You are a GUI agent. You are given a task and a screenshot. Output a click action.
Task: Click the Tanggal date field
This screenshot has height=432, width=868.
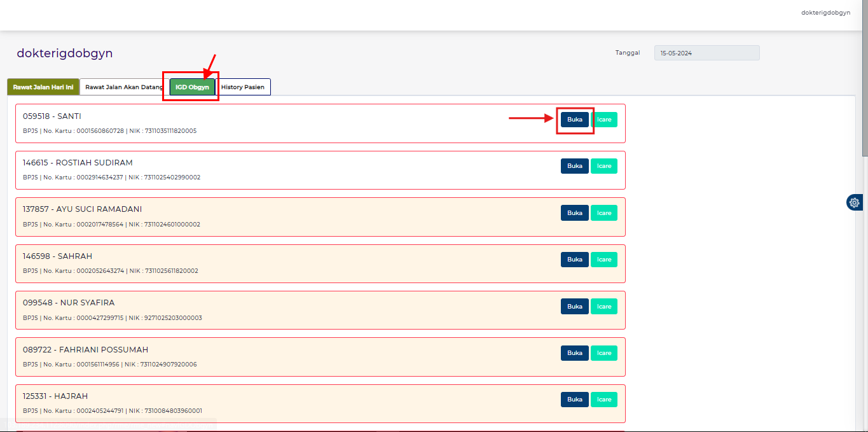point(706,53)
